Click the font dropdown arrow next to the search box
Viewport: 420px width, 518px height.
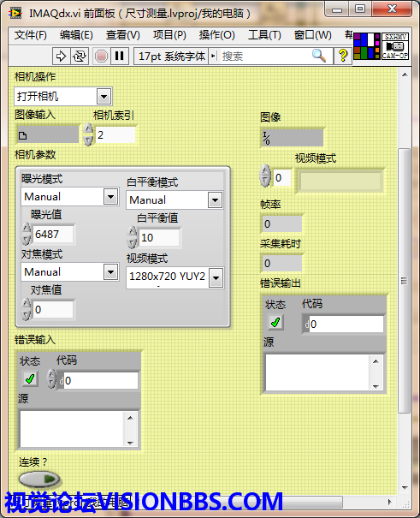click(213, 57)
